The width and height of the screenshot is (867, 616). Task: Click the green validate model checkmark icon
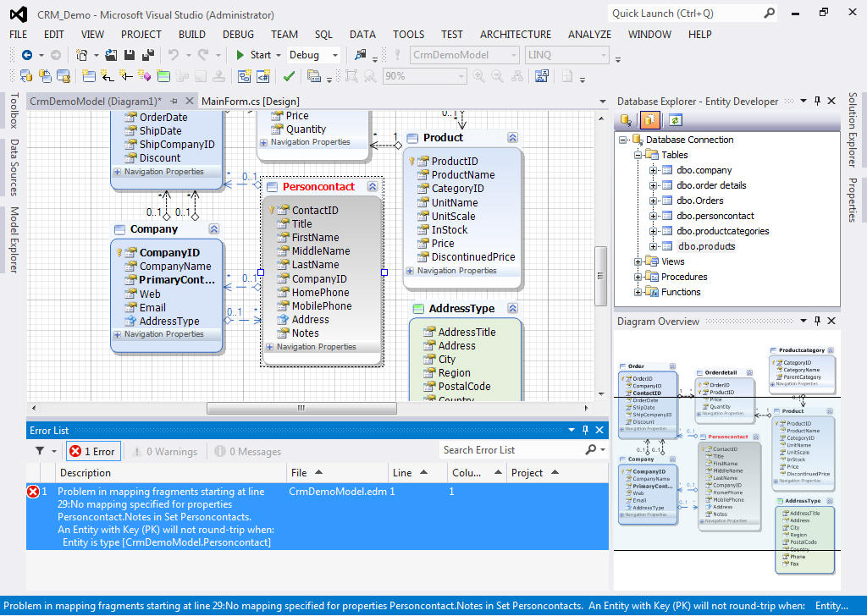(289, 76)
